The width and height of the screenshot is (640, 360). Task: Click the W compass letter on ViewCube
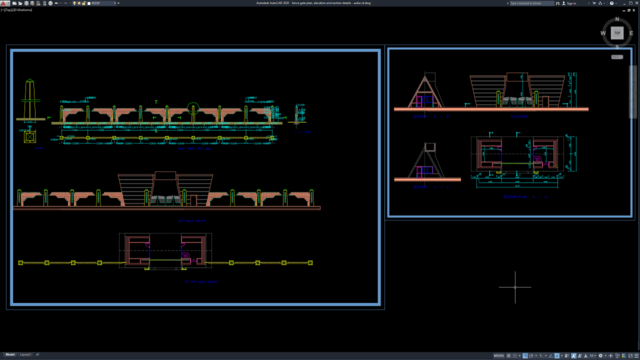603,33
